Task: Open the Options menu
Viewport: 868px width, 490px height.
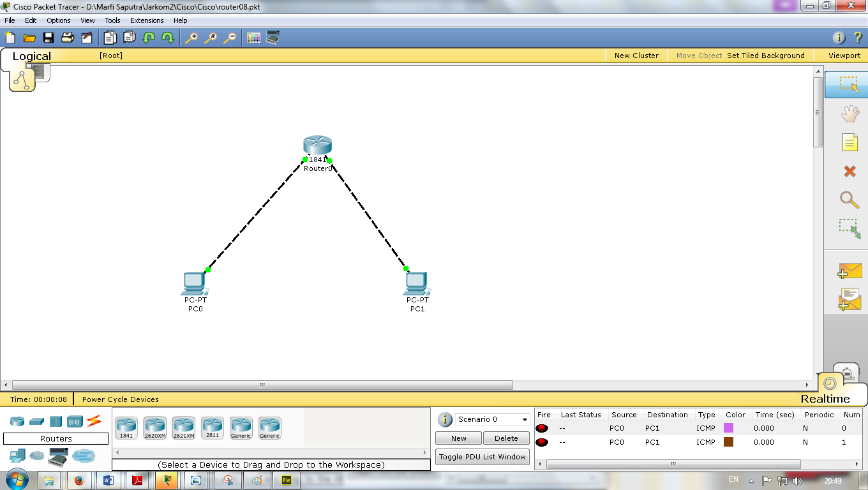Action: pos(58,20)
